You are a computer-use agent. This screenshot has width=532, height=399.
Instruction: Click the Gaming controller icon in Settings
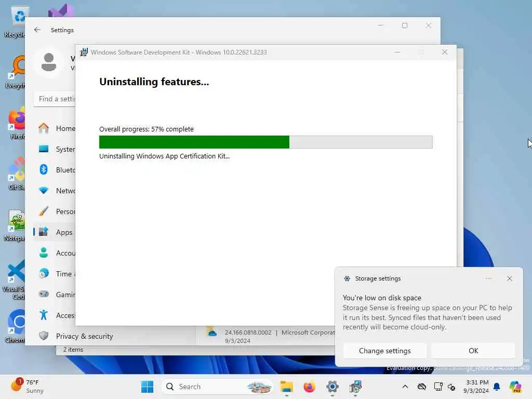click(44, 294)
